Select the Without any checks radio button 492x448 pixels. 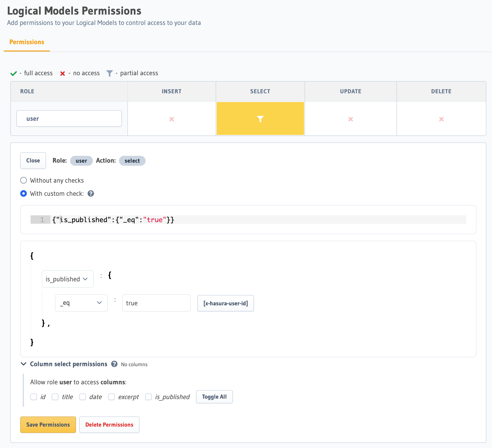pos(24,180)
